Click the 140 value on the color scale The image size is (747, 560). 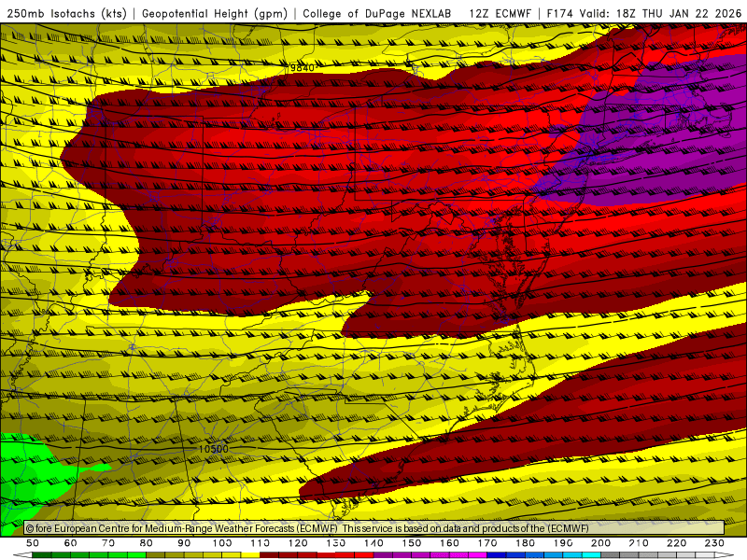click(373, 543)
